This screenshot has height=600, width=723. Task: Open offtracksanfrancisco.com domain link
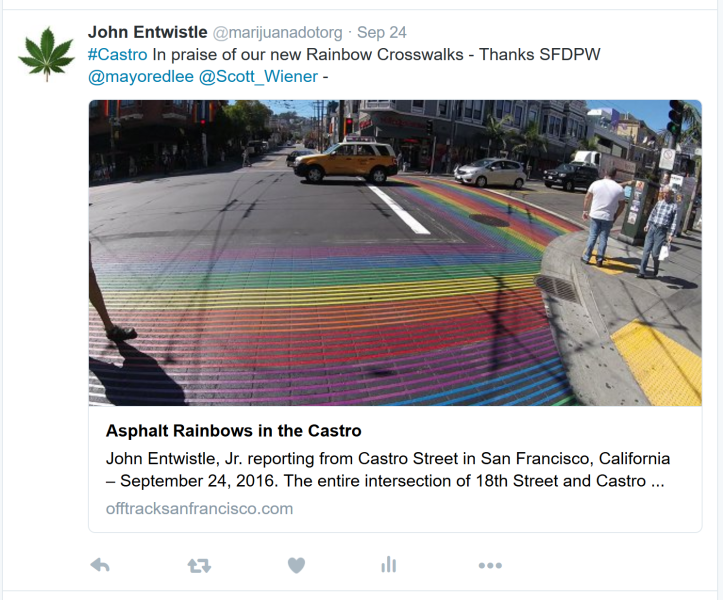click(x=199, y=509)
